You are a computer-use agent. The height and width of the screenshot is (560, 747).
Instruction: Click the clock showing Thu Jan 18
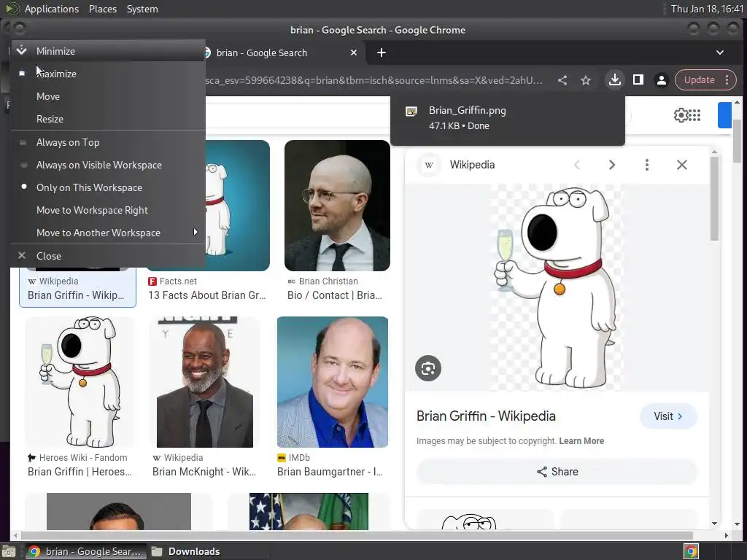click(707, 9)
